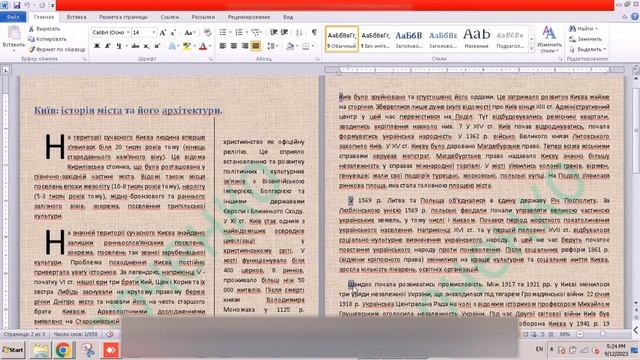The image size is (640, 360).
Task: Align text to the left
Action: 223,46
